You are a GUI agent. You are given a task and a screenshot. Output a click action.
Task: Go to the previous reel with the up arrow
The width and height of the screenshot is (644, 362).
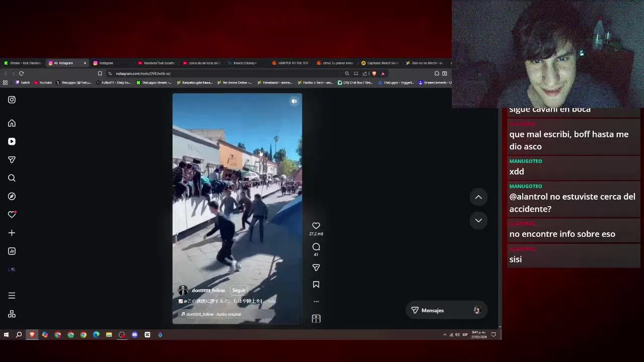pyautogui.click(x=478, y=197)
